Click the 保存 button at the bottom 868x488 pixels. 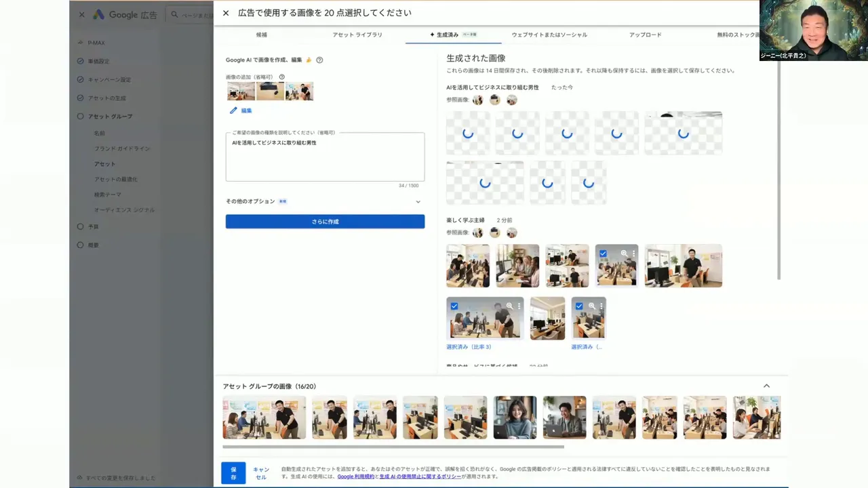pyautogui.click(x=233, y=472)
